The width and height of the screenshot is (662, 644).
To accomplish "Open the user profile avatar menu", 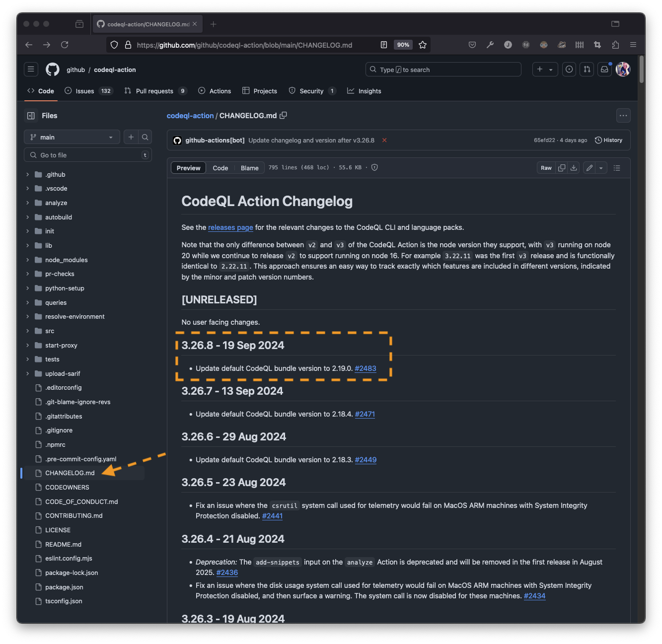I will [x=623, y=70].
